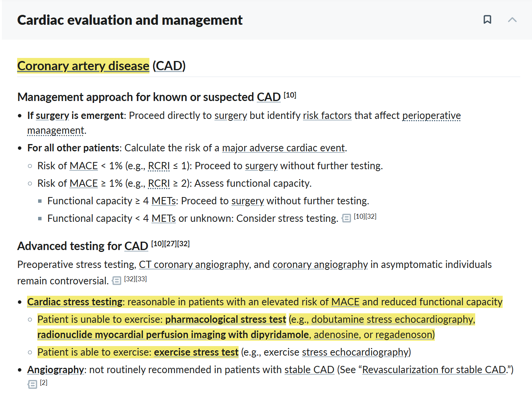
Task: Open citation [10] beside Management approach heading
Action: coord(290,95)
